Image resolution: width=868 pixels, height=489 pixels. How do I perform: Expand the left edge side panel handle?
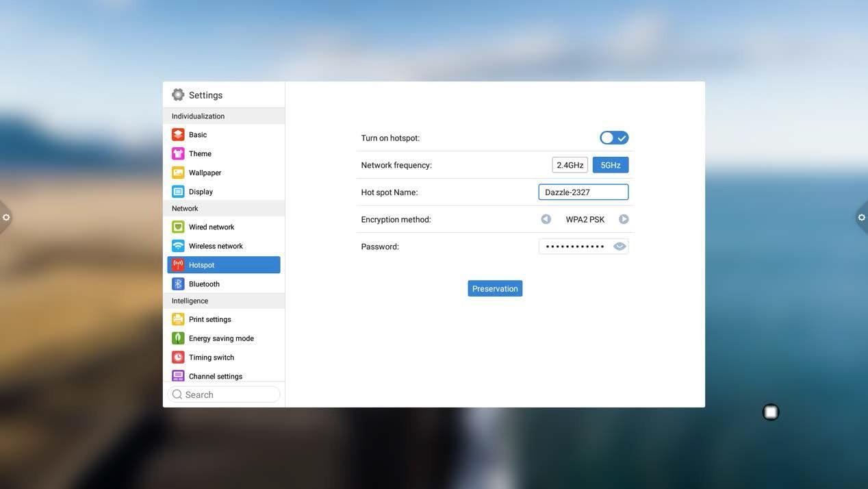click(5, 218)
